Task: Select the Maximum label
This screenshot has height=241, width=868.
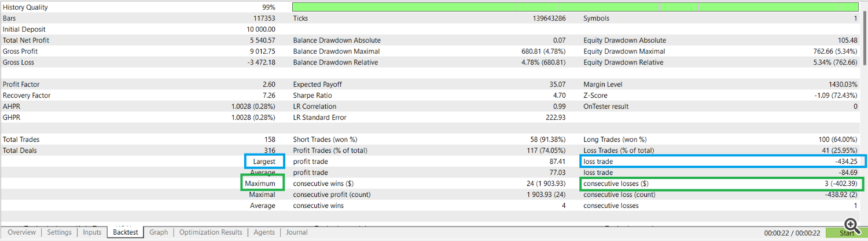Action: pyautogui.click(x=260, y=184)
